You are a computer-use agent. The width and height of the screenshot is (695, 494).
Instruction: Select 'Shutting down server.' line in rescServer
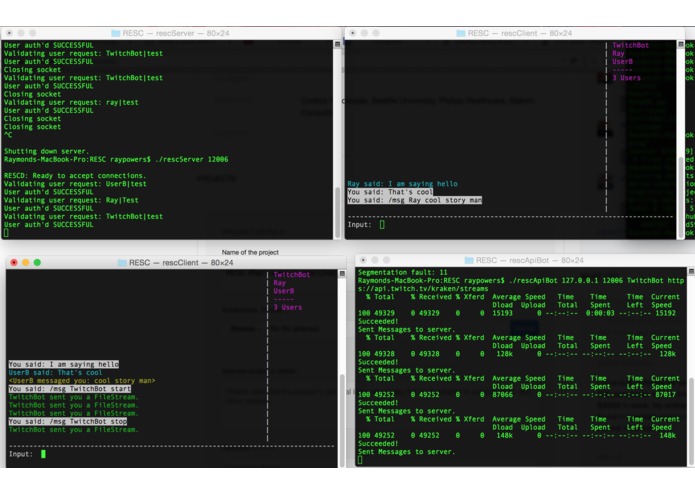[x=47, y=151]
